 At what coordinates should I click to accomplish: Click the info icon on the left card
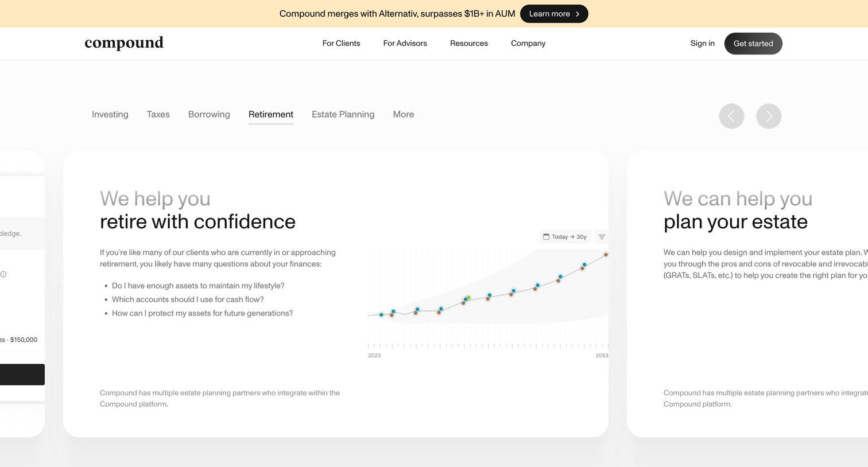click(x=3, y=274)
